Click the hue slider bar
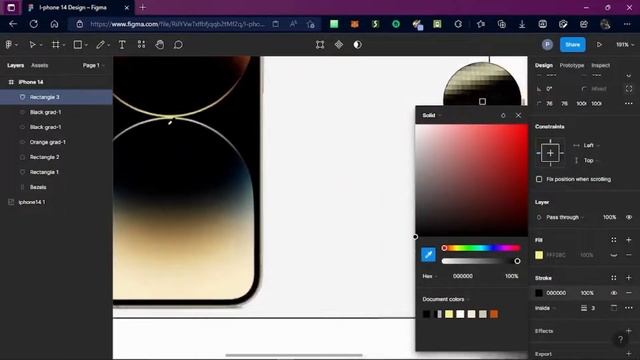Image resolution: width=640 pixels, height=360 pixels. 481,248
